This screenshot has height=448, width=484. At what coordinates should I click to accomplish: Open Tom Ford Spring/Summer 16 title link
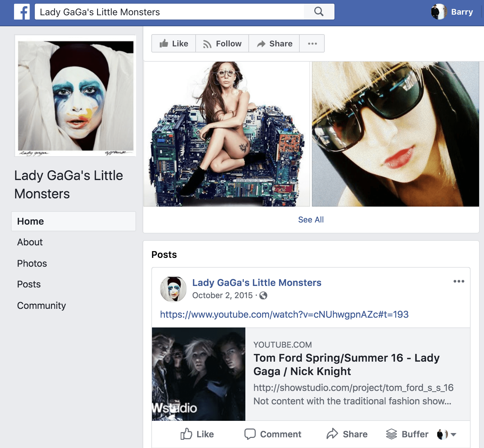point(346,364)
